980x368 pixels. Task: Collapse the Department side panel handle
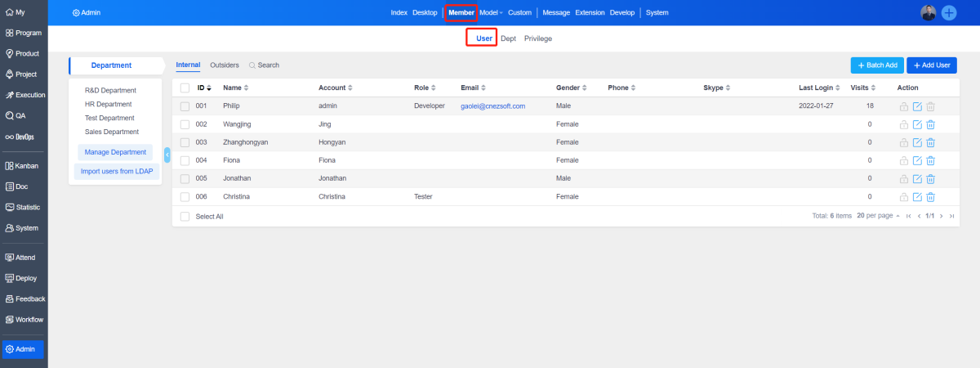tap(167, 155)
